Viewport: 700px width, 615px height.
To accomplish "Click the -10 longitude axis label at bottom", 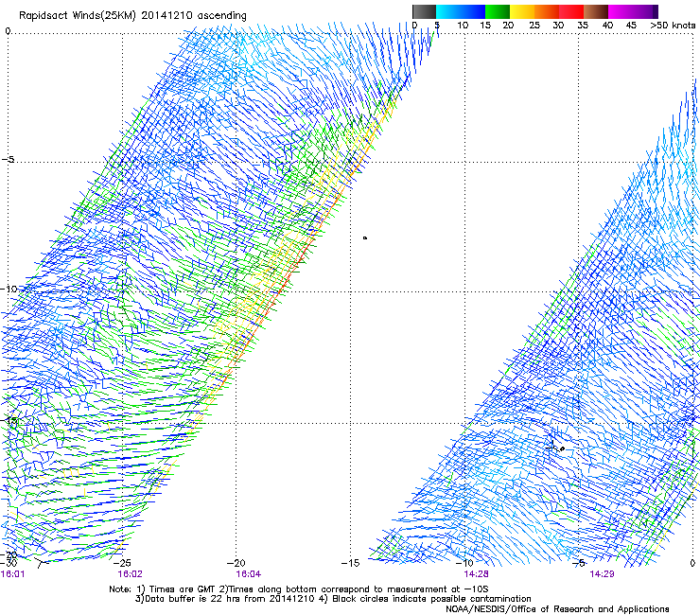I will 464,563.
